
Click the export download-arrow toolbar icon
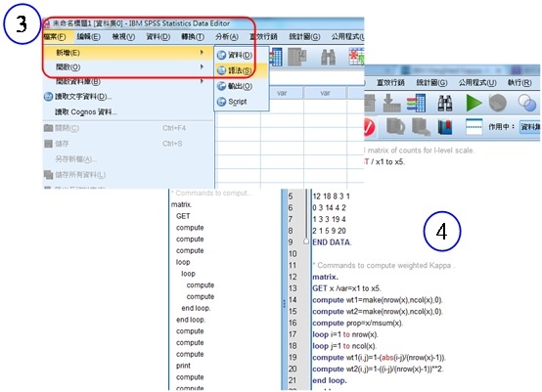(x=391, y=103)
